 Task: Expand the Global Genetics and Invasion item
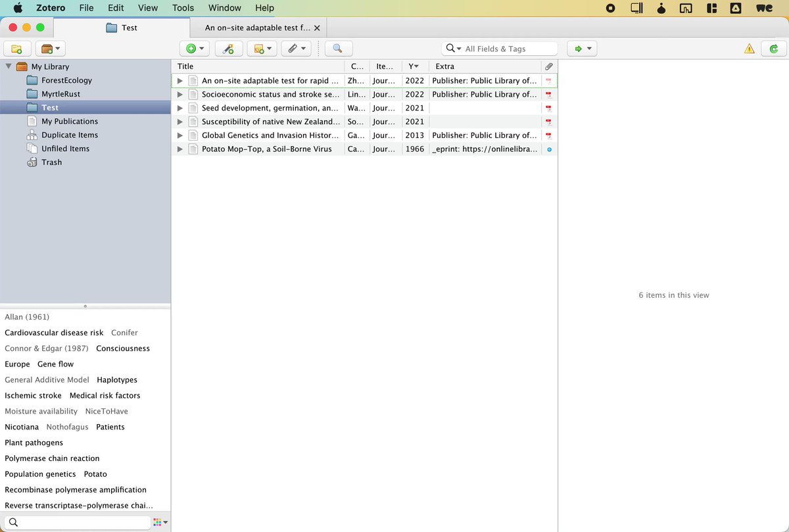[180, 135]
